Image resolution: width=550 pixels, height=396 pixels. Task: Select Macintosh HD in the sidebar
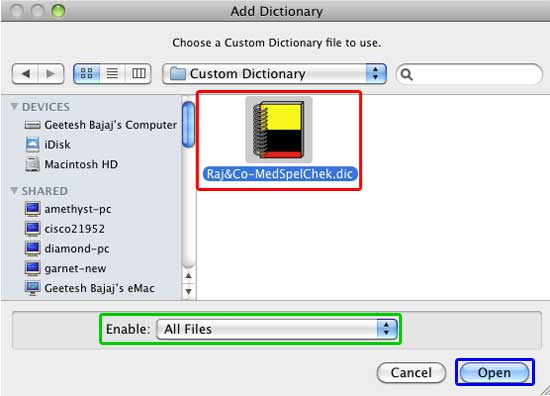71,164
